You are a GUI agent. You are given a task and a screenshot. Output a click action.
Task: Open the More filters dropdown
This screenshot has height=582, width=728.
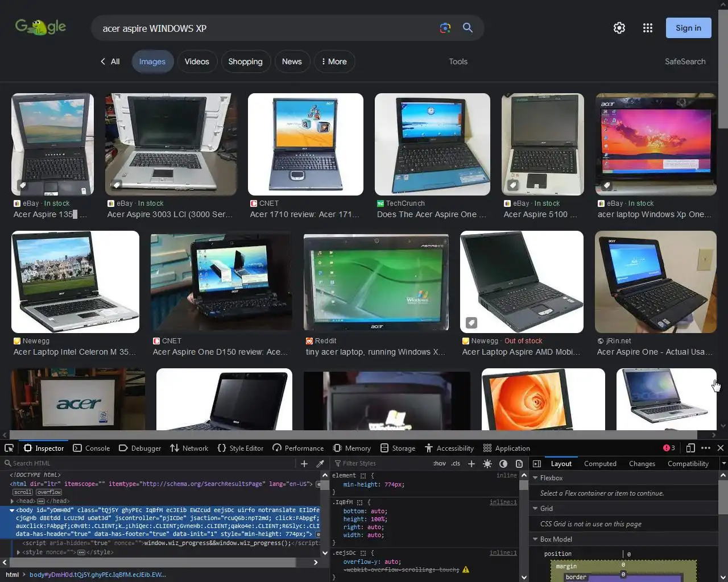(334, 61)
